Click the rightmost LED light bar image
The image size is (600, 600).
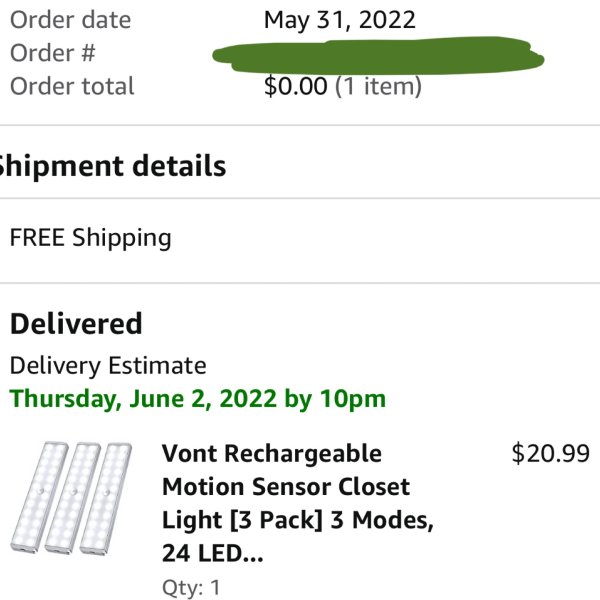click(x=105, y=498)
